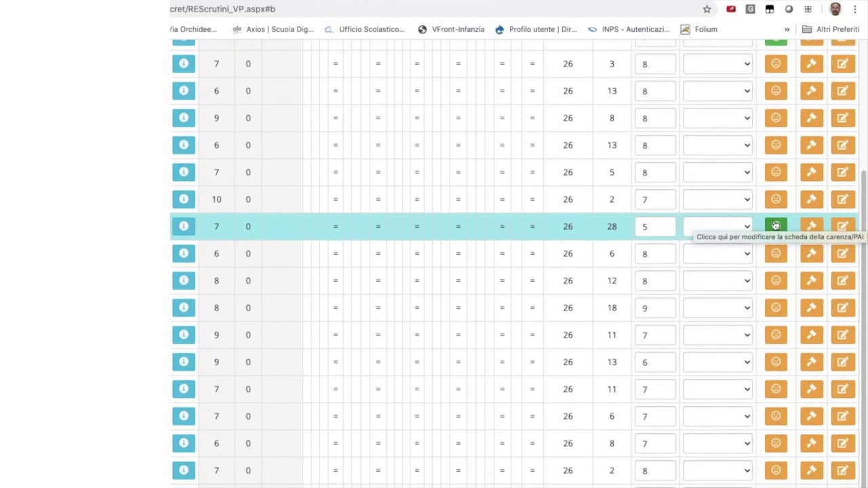
Task: Open the dropdown in the row starting with 9 with 8 absences
Action: [x=717, y=118]
